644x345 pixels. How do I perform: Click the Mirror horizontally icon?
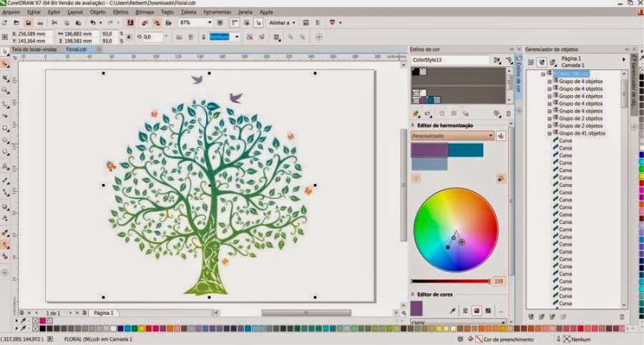tap(179, 37)
